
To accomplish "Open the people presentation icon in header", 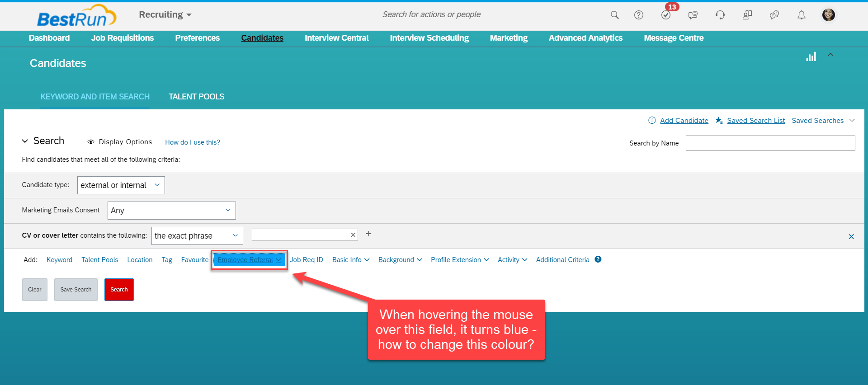I will (x=747, y=15).
